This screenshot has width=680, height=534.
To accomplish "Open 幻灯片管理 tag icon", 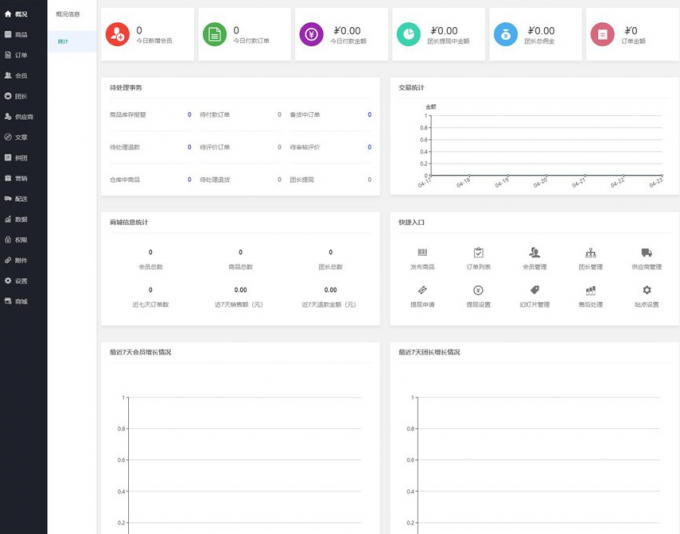I will [x=535, y=289].
